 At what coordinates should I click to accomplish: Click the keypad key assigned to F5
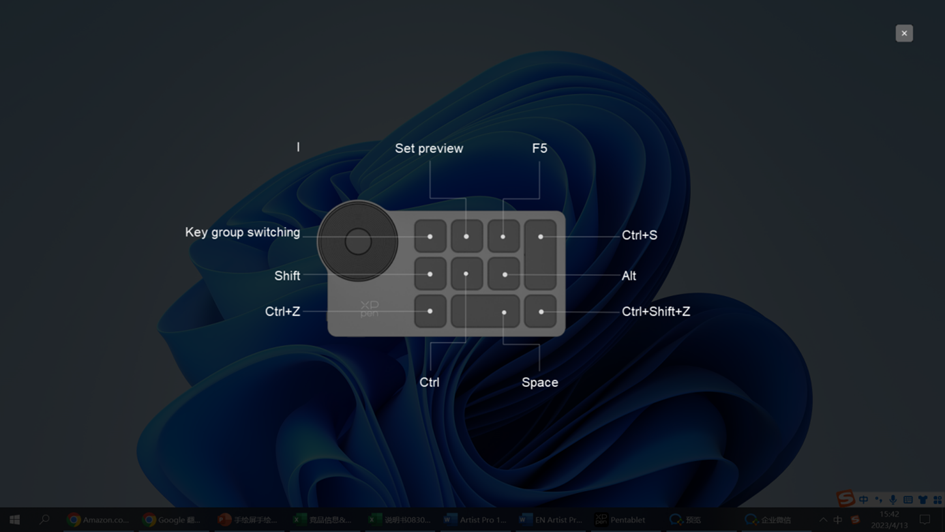(503, 237)
